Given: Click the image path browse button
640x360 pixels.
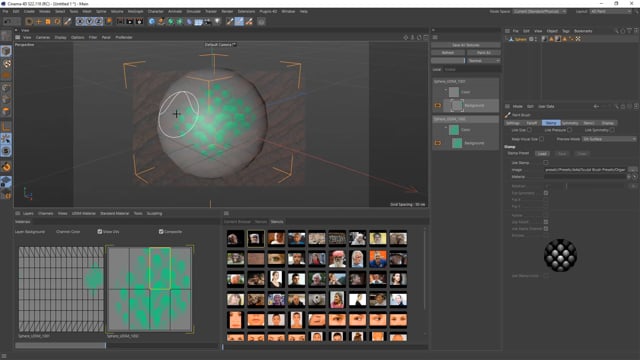Looking at the screenshot, I should coord(632,169).
